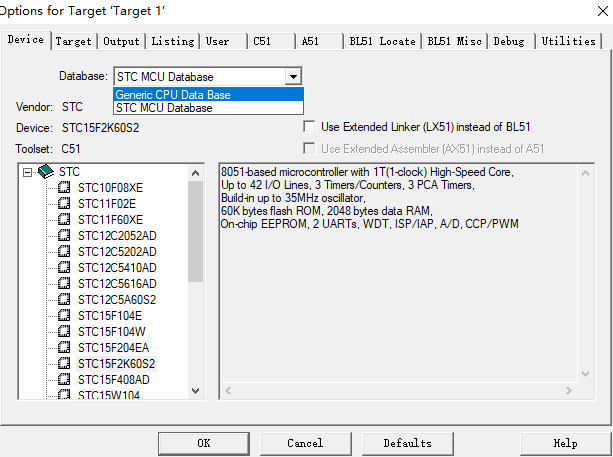Close the Options for Target dialog

pyautogui.click(x=603, y=11)
